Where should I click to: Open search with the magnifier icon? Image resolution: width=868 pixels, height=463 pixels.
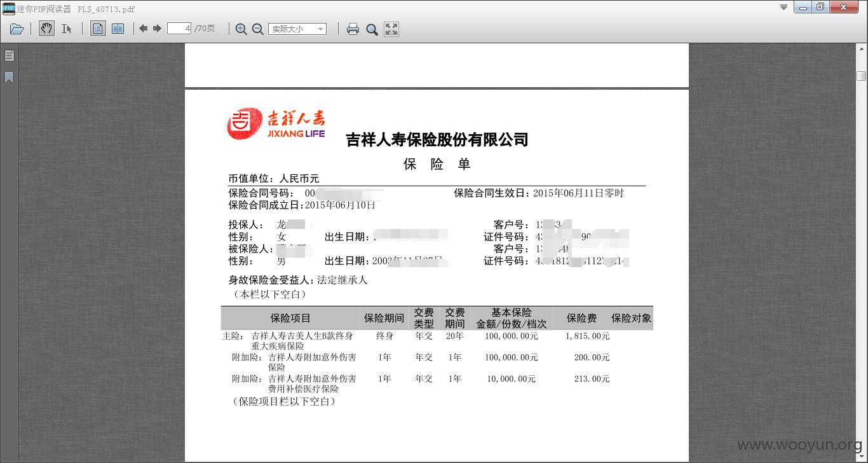click(x=372, y=29)
